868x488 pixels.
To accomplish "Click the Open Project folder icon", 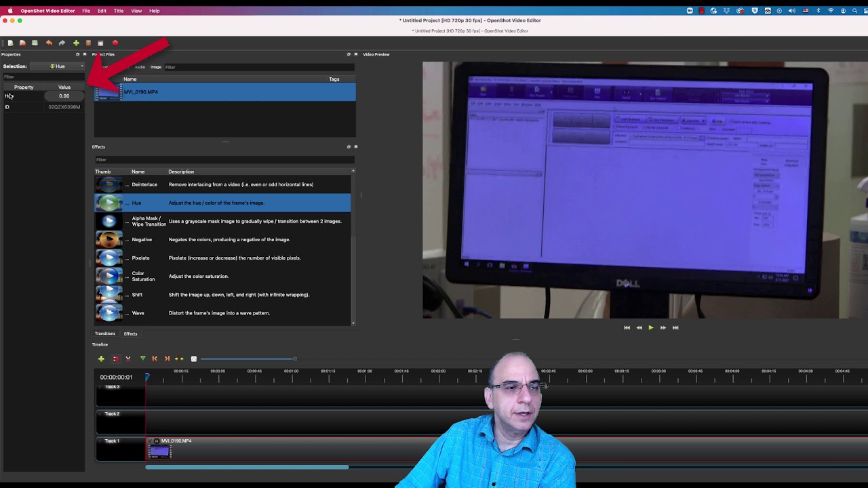I will point(22,43).
